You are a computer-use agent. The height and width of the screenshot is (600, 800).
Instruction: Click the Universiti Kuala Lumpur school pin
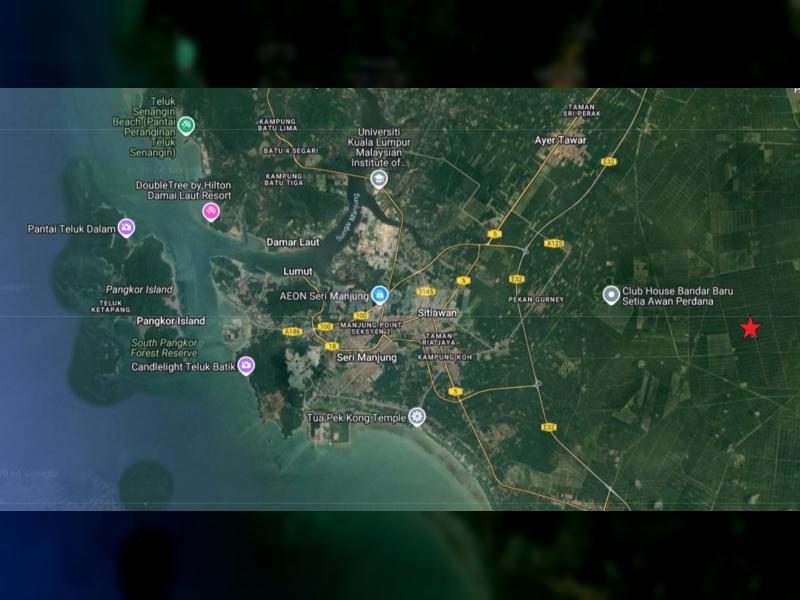coord(378,179)
